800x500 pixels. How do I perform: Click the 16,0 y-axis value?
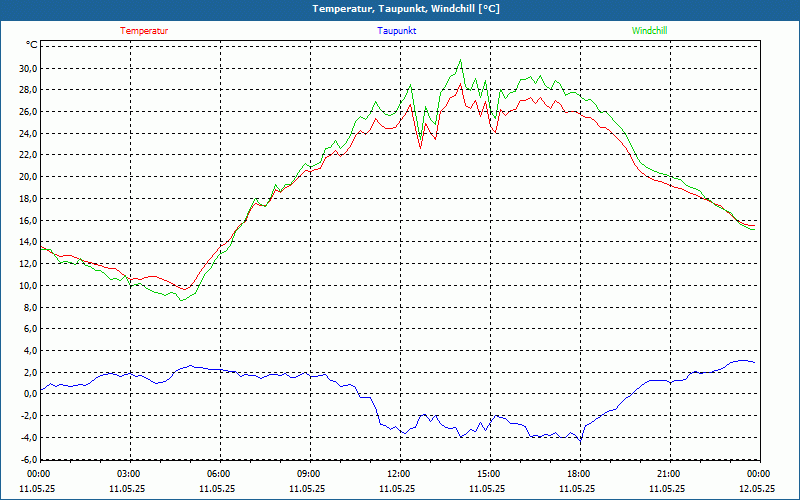pyautogui.click(x=29, y=220)
